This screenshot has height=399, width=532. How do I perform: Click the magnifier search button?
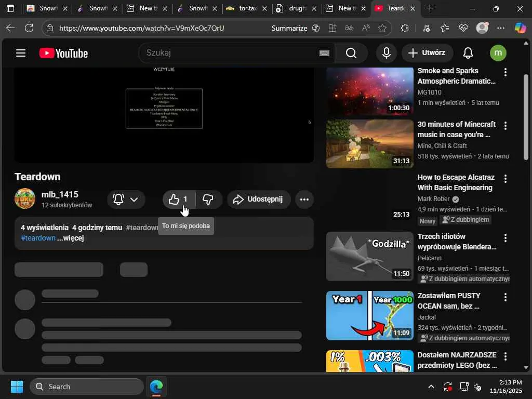click(x=351, y=53)
